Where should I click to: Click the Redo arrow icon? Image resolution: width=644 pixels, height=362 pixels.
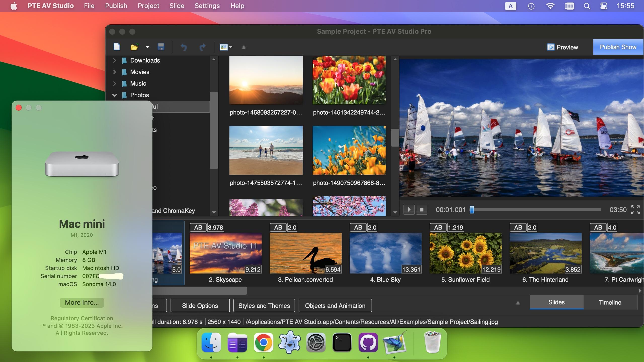(203, 47)
